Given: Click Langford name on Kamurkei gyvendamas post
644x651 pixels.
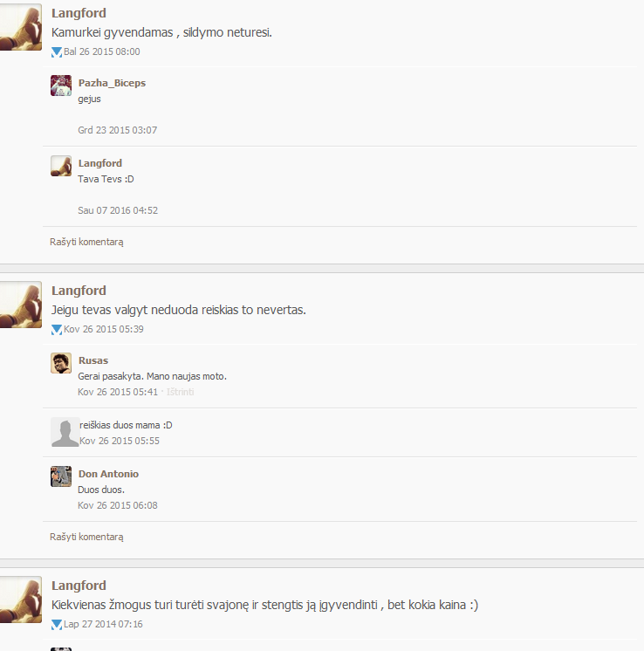Looking at the screenshot, I should 79,13.
